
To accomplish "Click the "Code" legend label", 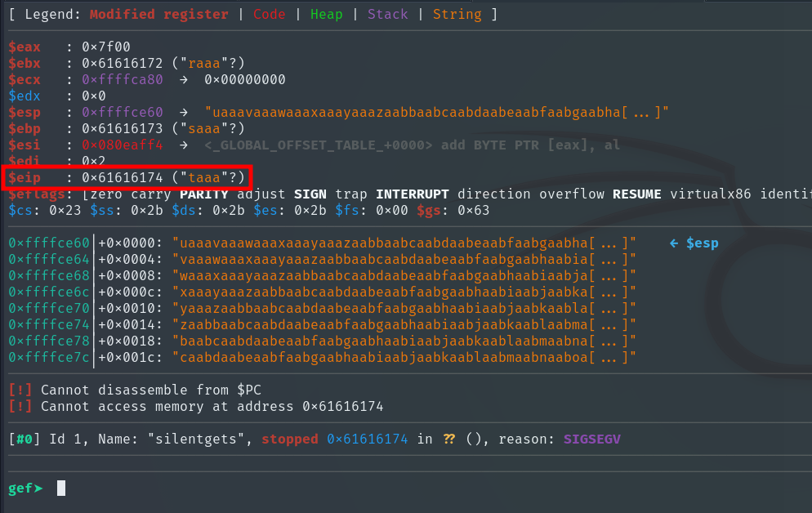I will click(x=270, y=15).
